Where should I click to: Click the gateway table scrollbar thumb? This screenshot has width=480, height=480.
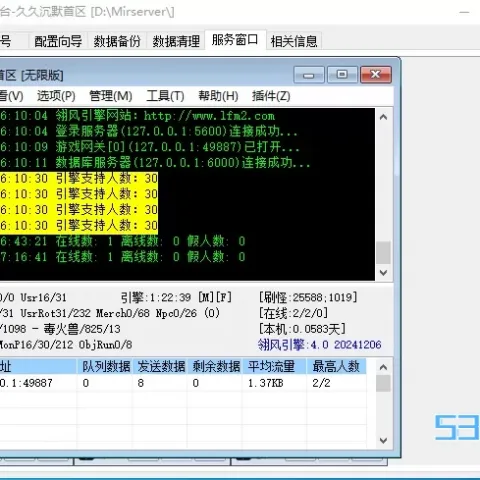click(383, 383)
